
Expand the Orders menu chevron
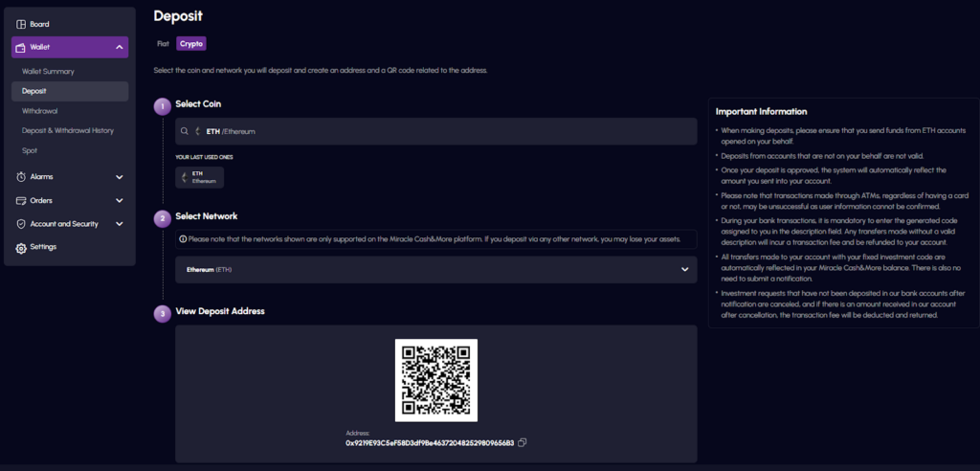(120, 201)
